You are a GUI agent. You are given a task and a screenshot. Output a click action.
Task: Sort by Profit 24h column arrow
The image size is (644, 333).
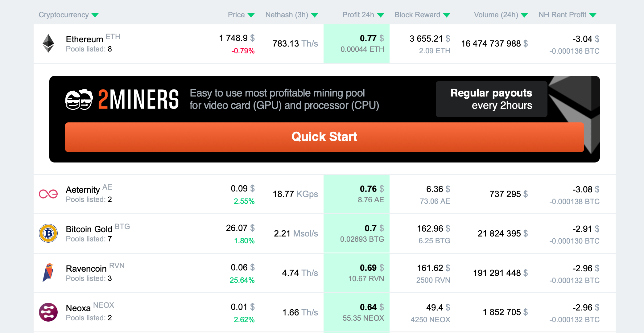[x=381, y=15]
